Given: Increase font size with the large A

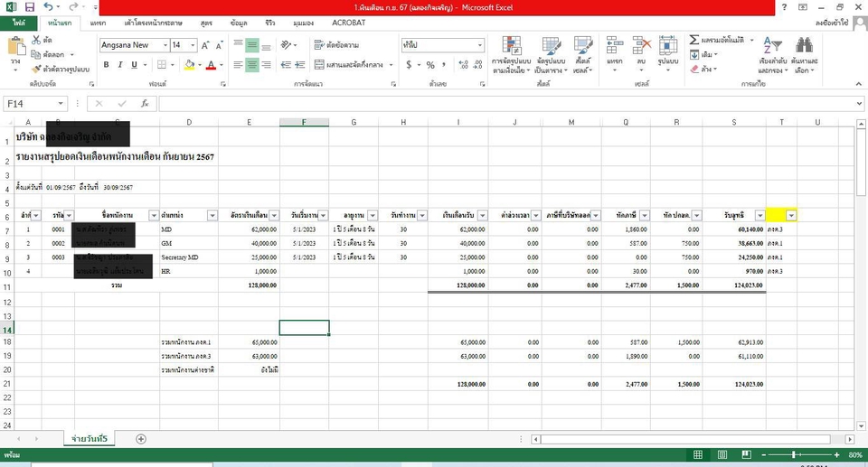Looking at the screenshot, I should pyautogui.click(x=205, y=45).
